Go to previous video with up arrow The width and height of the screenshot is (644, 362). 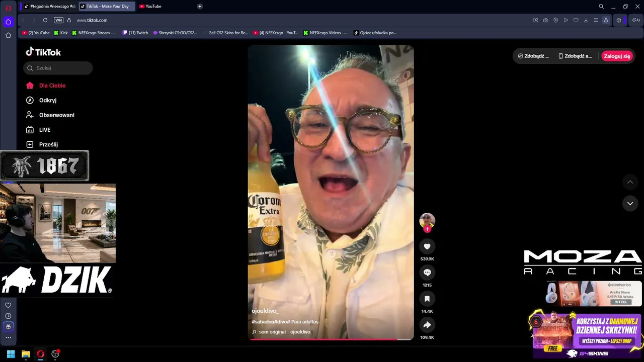[x=630, y=182]
